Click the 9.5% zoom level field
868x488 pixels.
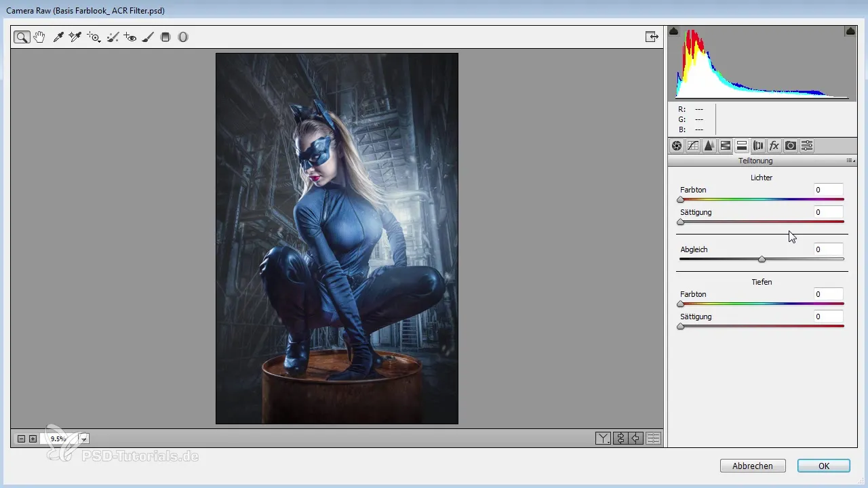point(58,439)
